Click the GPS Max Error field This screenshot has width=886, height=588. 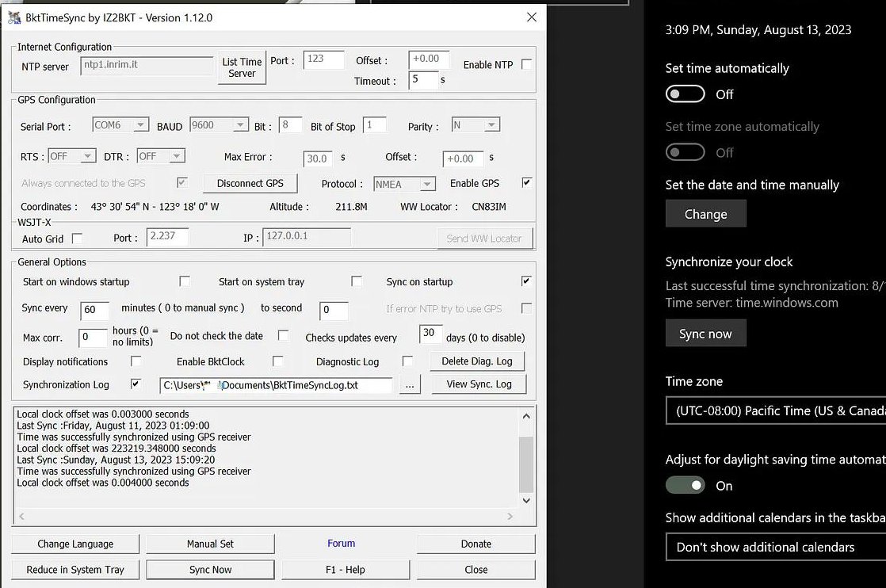coord(318,158)
